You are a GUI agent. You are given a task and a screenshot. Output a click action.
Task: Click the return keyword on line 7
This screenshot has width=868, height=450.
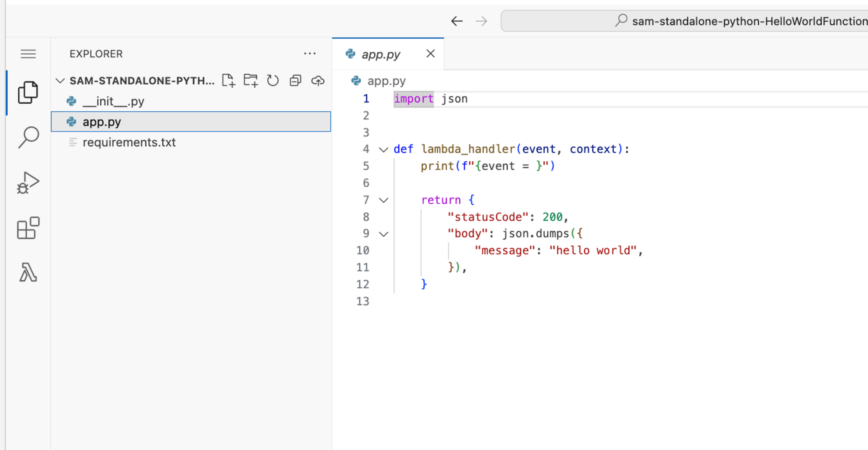441,200
